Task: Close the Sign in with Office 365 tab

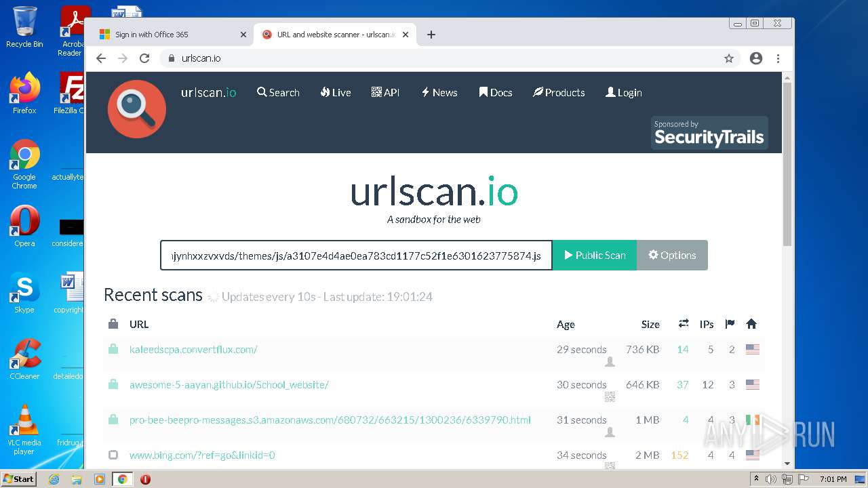Action: [x=243, y=35]
